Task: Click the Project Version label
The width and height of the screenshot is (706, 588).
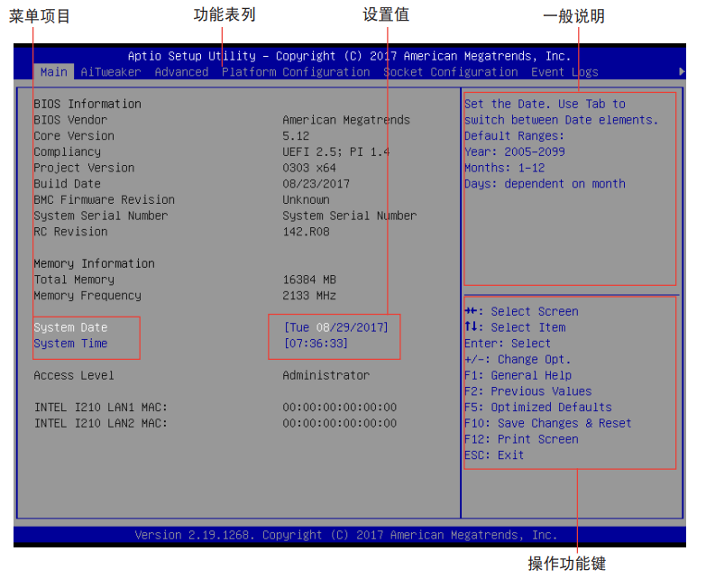Action: coord(84,168)
